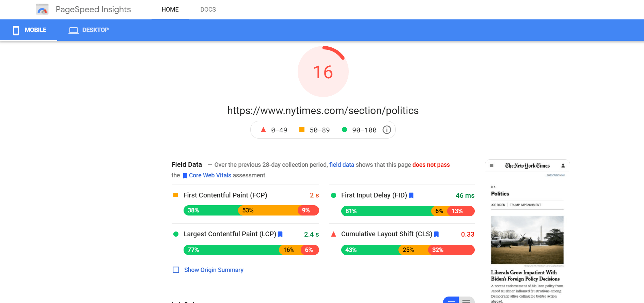Click green circle status icon beside FID
The image size is (644, 303).
pos(334,195)
